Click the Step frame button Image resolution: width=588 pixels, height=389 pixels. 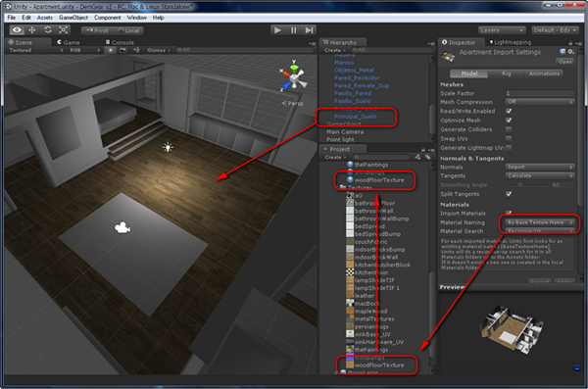coord(309,30)
